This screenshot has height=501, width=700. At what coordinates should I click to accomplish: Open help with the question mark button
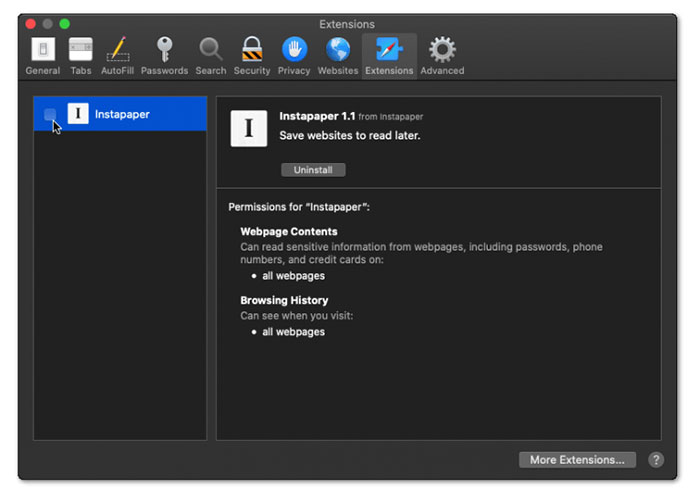[656, 460]
